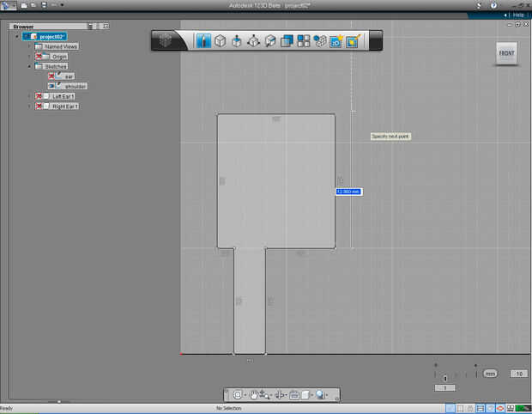
Task: Toggle visibility of the Origin folder
Action: click(x=39, y=57)
